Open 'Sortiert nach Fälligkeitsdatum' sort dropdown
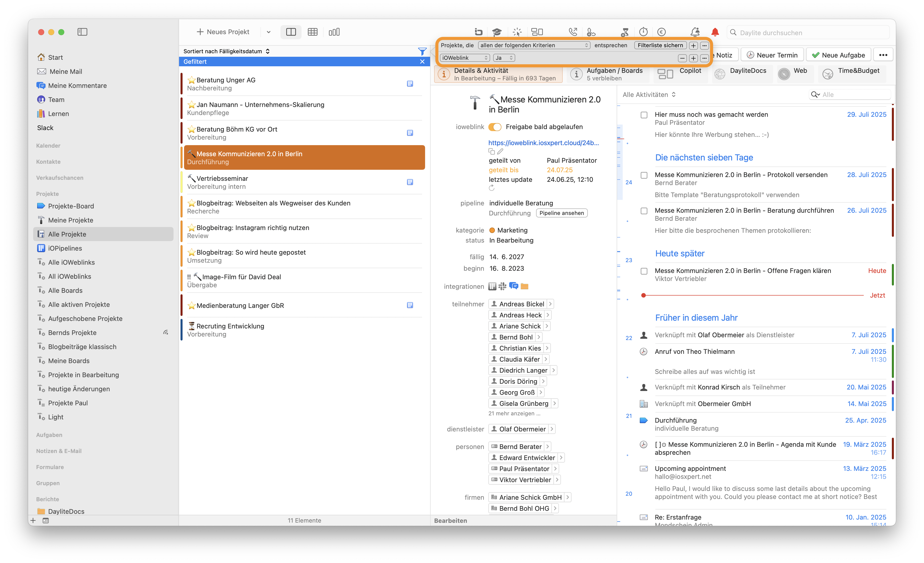The height and width of the screenshot is (563, 924). tap(226, 51)
